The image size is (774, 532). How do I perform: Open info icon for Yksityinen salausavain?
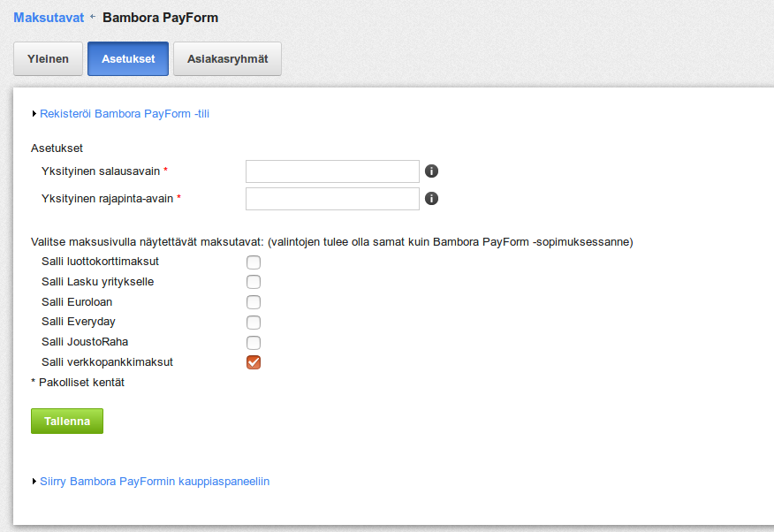pos(431,171)
